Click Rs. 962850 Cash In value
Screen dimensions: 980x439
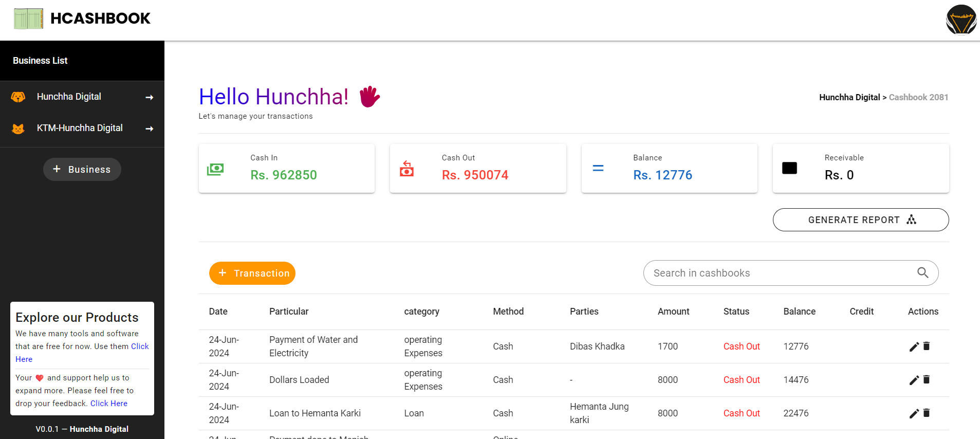coord(284,175)
